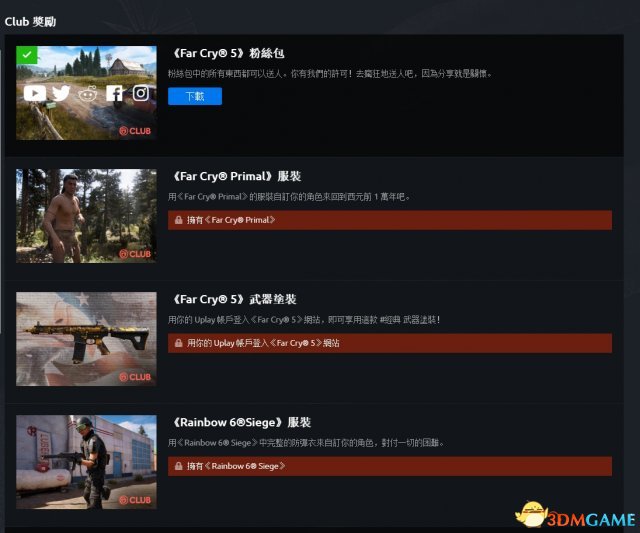Select the 《Far Cry® 5》武器塗裝 reward title
Viewport: 640px width, 533px height.
pyautogui.click(x=232, y=299)
